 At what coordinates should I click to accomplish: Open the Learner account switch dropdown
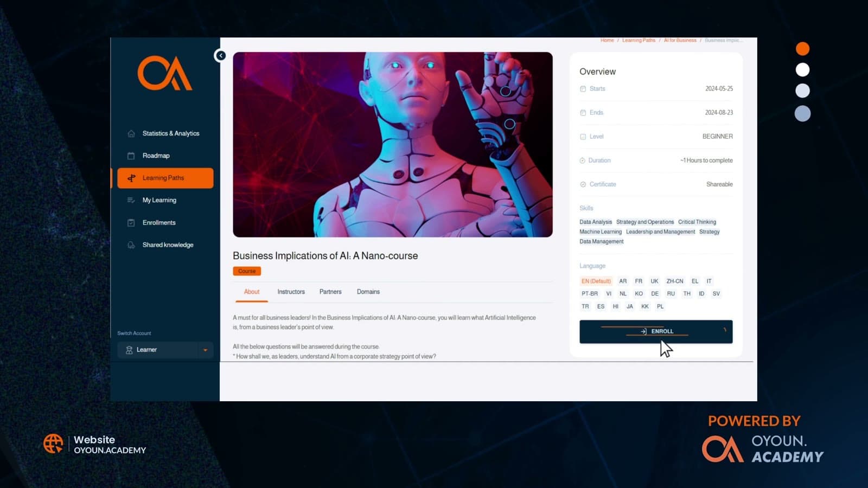click(165, 350)
